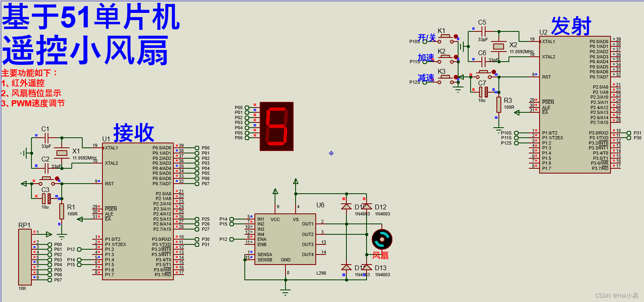
Task: Click the title text '基于51单片机'
Action: coord(91,17)
